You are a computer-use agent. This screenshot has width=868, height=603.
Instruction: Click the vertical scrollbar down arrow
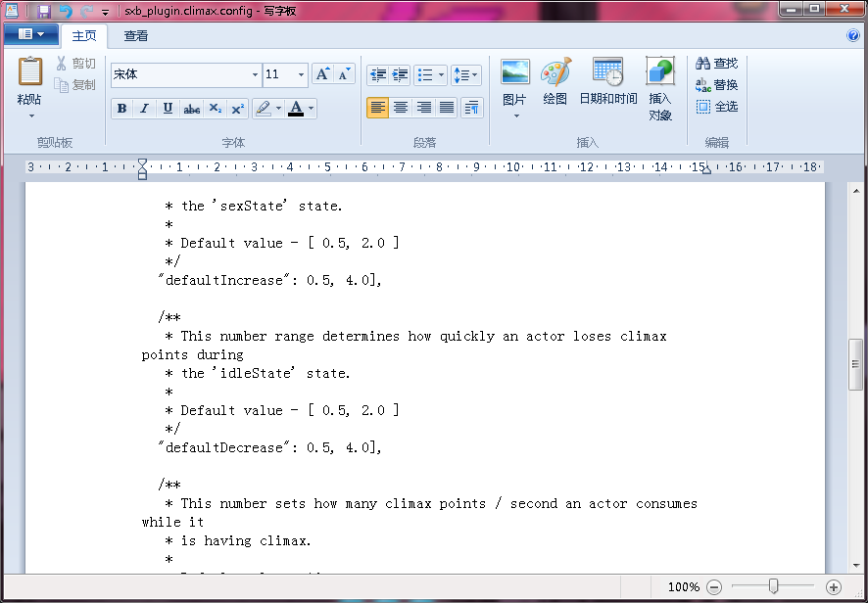click(x=856, y=566)
